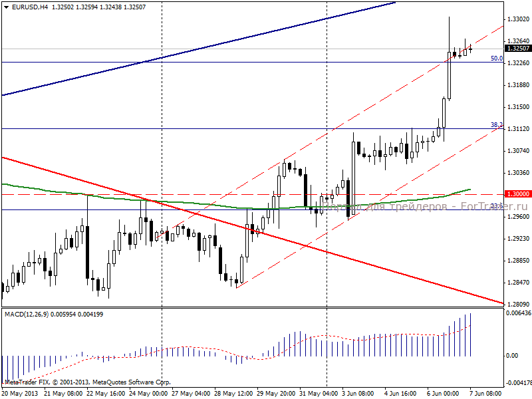
Task: Click MACD scale label 0.006436
Action: (x=519, y=313)
